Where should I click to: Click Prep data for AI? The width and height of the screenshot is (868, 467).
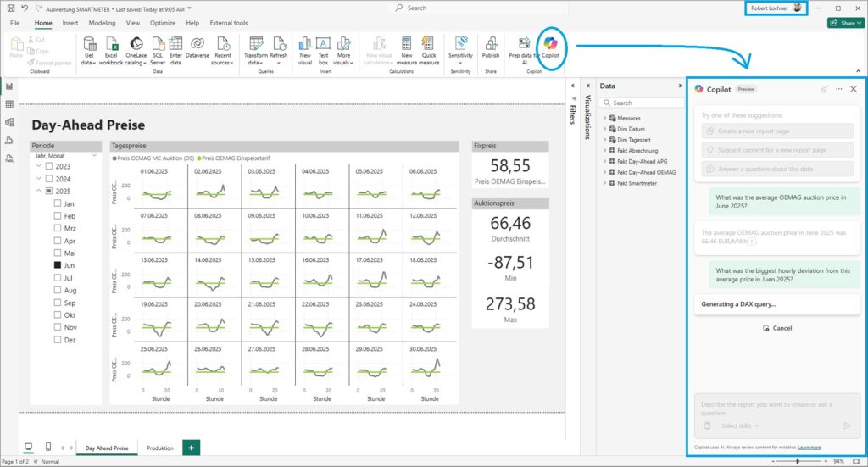point(524,50)
